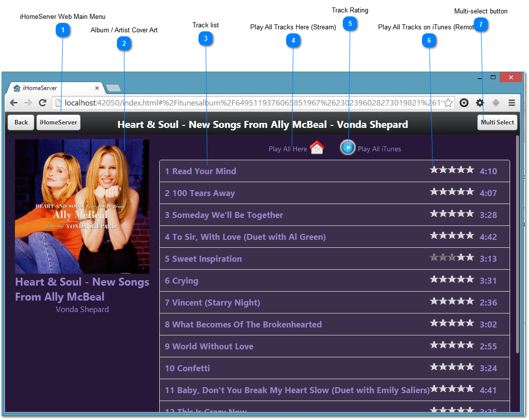Select What Becomes Of The Brokenhearted
529x420 pixels.
(x=334, y=324)
